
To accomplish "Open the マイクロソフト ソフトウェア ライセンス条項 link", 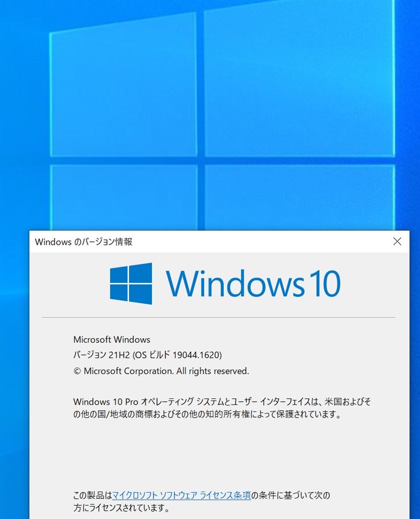I will click(x=181, y=495).
